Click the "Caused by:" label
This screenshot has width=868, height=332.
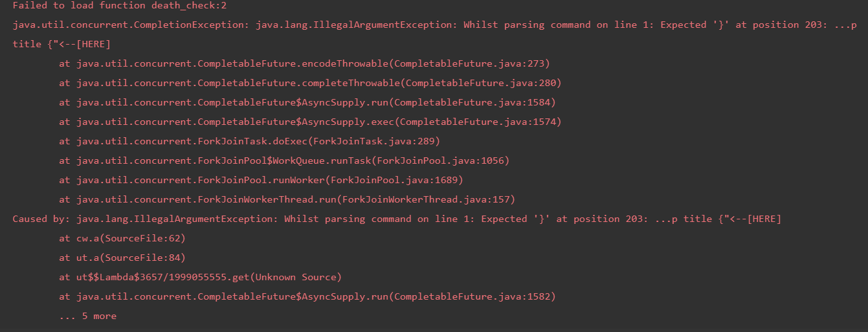tap(41, 219)
